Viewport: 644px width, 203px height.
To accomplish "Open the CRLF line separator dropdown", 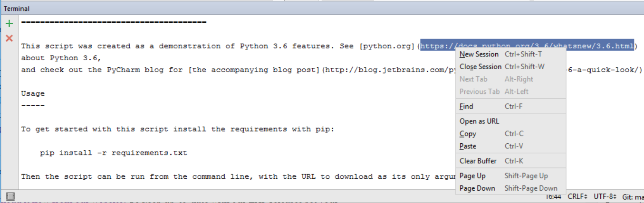I will coord(577,196).
